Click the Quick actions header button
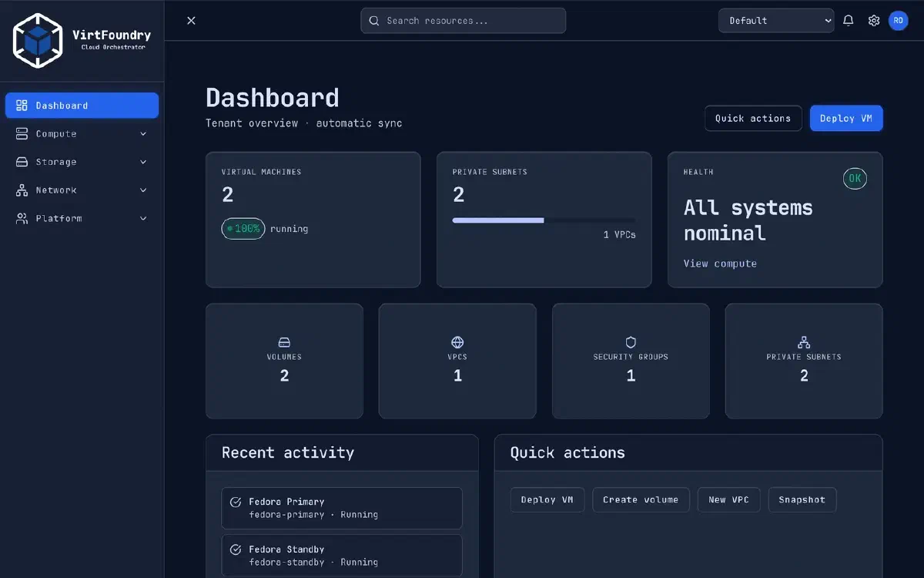The height and width of the screenshot is (578, 924). click(753, 119)
